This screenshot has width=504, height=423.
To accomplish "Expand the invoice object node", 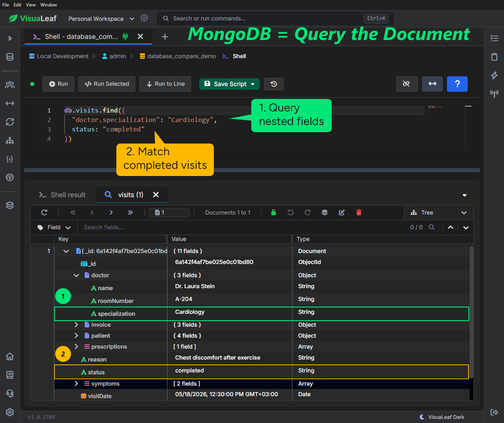I will point(76,325).
